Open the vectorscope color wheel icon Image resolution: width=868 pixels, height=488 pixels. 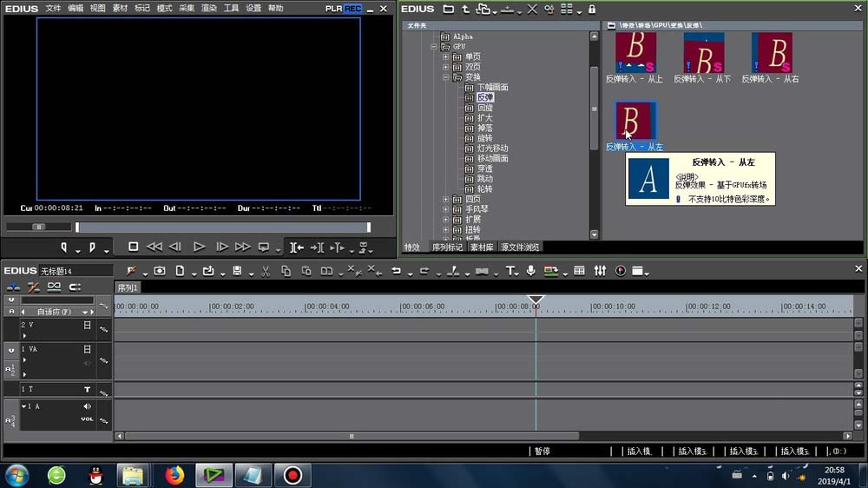[621, 271]
